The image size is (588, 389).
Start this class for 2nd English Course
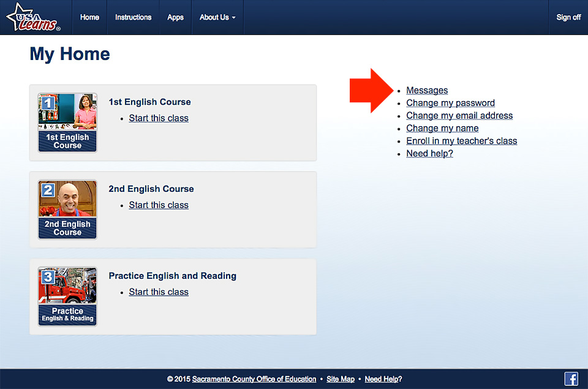[x=159, y=205]
